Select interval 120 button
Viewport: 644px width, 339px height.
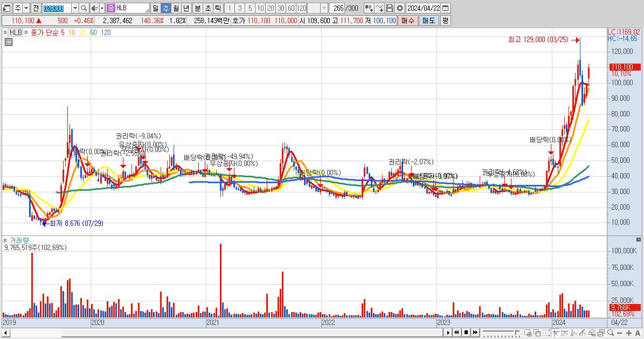click(301, 8)
